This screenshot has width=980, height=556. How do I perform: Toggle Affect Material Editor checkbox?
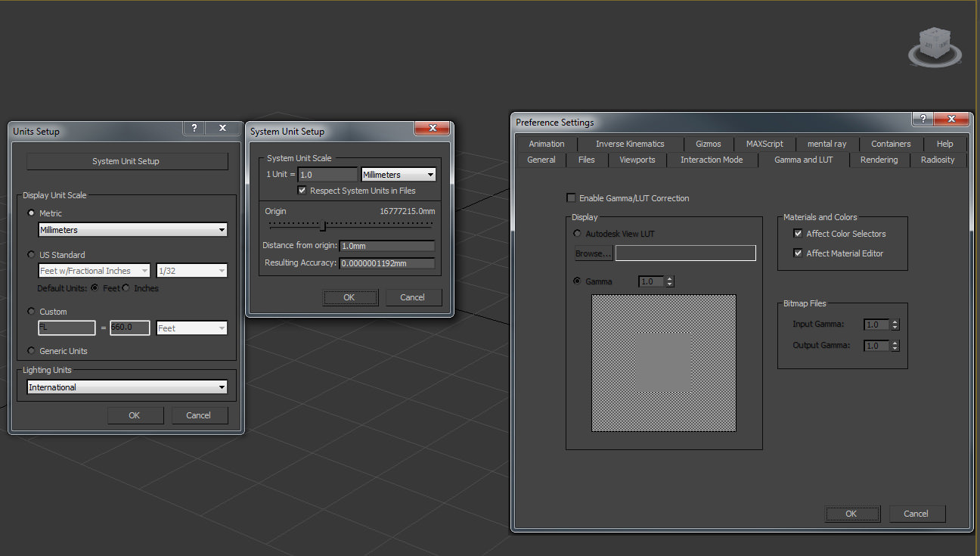point(798,253)
